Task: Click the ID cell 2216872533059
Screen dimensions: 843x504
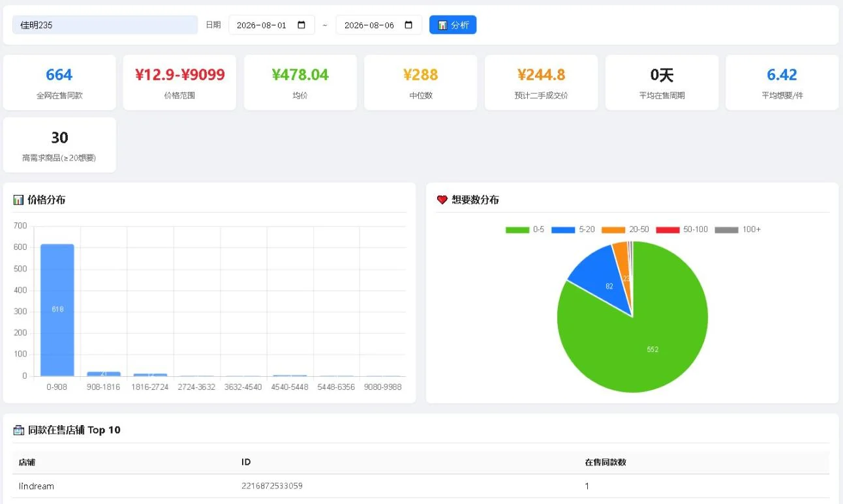Action: [272, 486]
